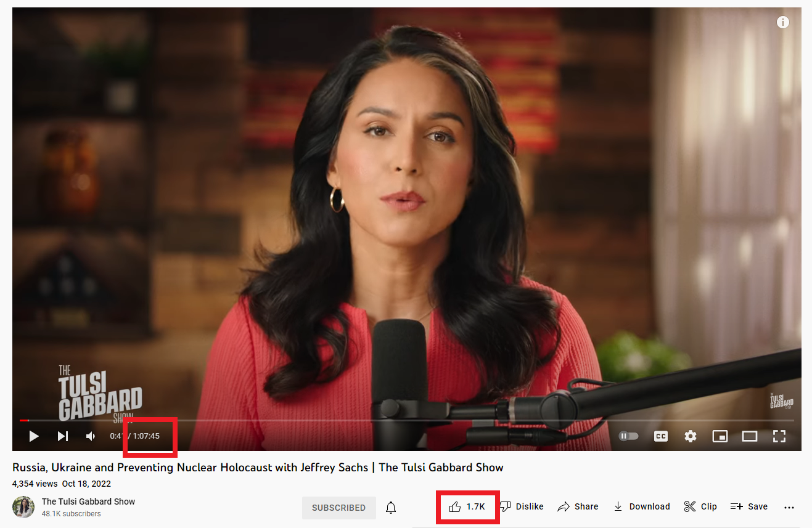Click the SUBSCRIBED button
This screenshot has width=812, height=528.
click(x=338, y=508)
